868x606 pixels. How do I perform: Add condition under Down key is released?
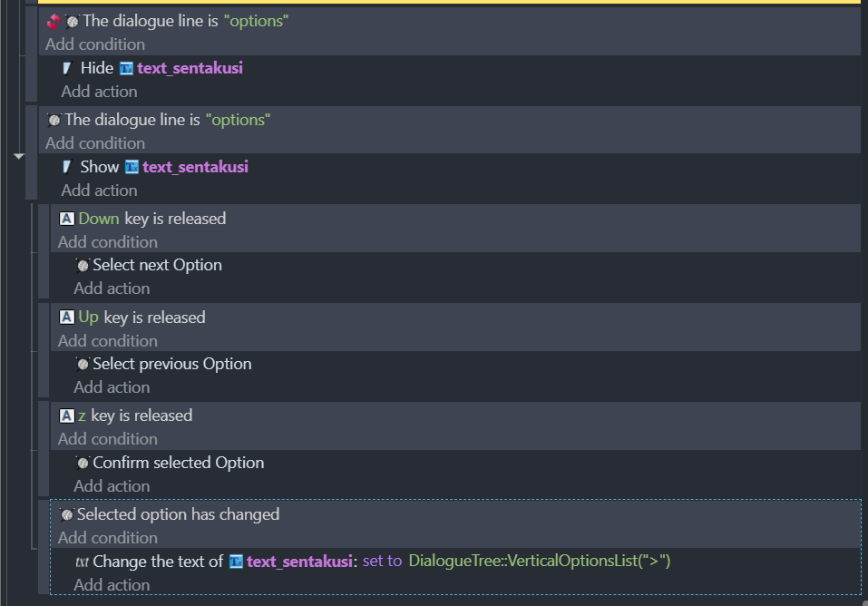click(107, 242)
